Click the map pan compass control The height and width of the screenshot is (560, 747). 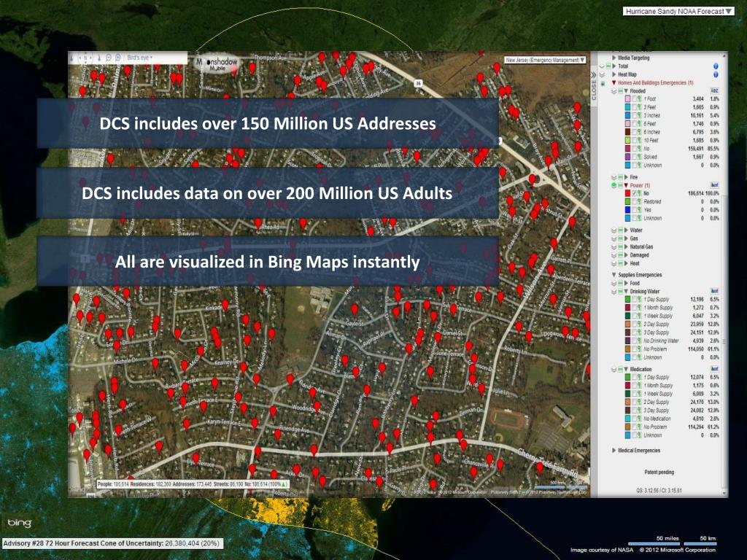85,58
